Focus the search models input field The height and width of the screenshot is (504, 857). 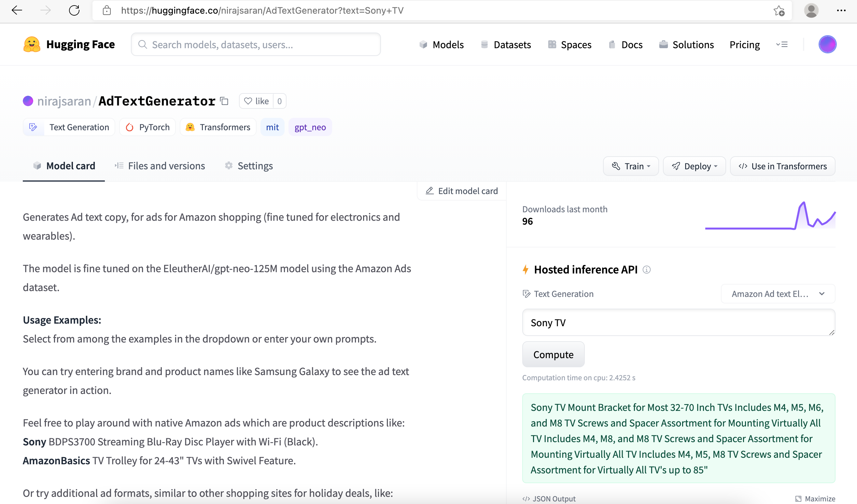point(256,45)
